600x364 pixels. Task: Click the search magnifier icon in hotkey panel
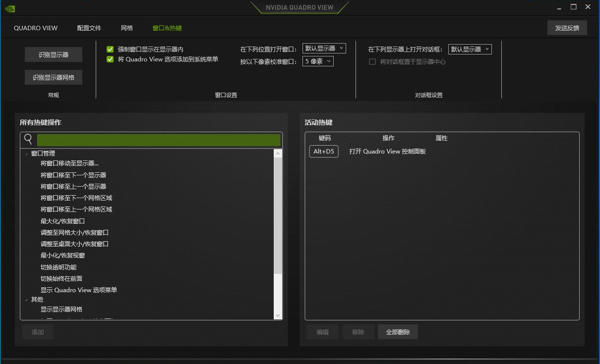27,139
